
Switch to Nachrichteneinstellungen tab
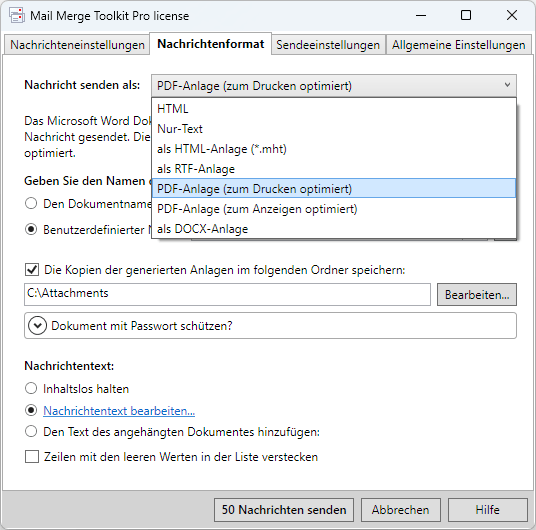[x=77, y=45]
